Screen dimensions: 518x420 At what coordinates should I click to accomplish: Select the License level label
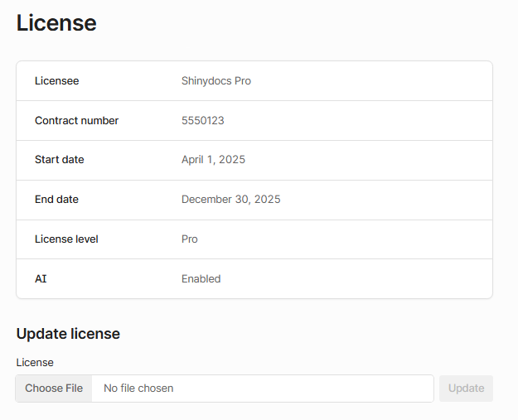click(x=66, y=239)
